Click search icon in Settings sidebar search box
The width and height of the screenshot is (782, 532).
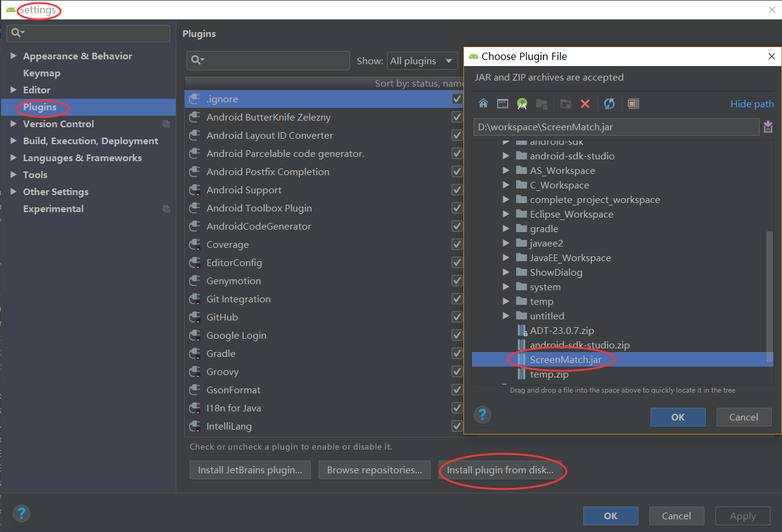coord(18,33)
